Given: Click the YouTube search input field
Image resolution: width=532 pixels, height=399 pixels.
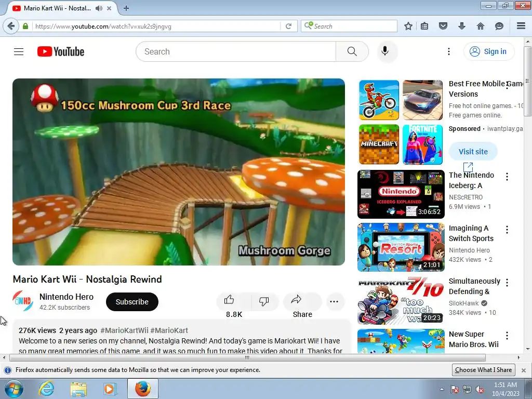Looking at the screenshot, I should coord(236,51).
